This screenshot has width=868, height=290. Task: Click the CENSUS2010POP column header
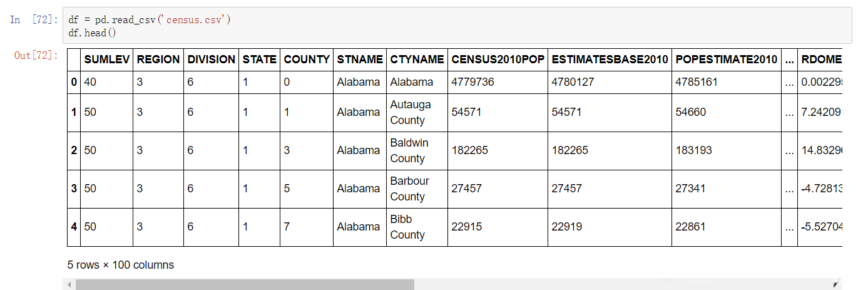point(498,60)
